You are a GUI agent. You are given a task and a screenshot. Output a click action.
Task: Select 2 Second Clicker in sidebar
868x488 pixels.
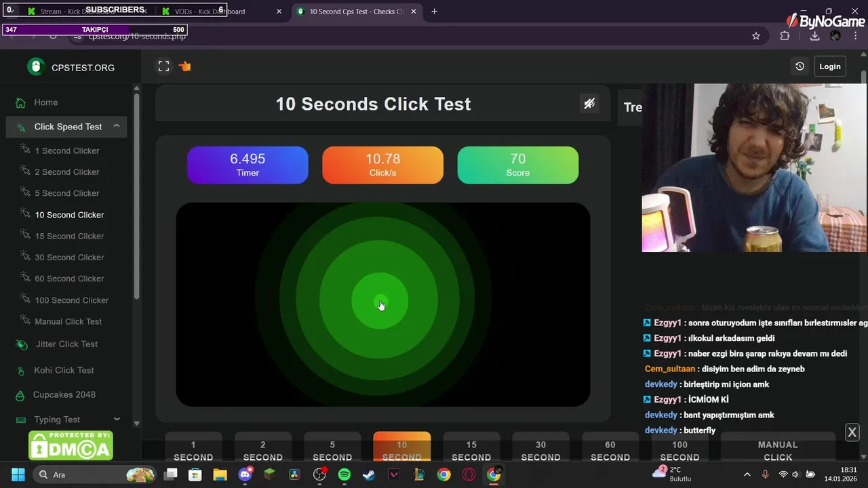(x=67, y=172)
